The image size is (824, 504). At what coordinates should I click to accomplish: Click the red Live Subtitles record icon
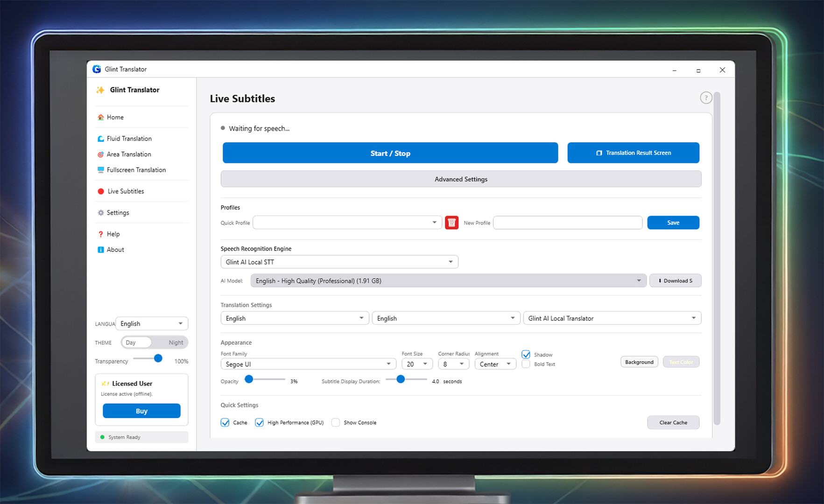click(x=101, y=191)
